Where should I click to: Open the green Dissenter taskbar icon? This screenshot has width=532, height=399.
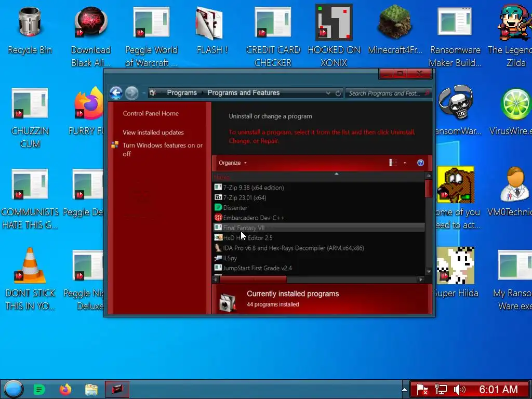39,390
